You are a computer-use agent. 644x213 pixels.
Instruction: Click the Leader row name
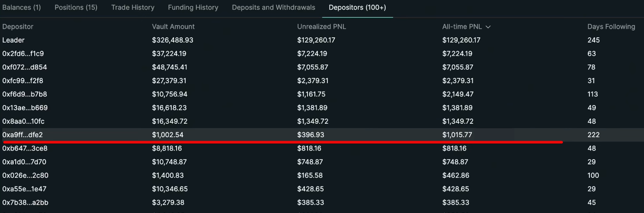[x=13, y=40]
